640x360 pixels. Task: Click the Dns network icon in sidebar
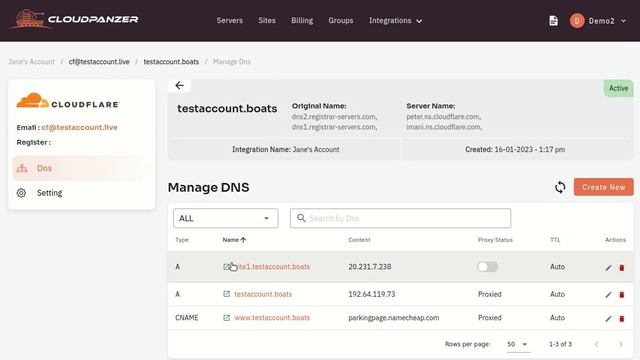click(22, 168)
